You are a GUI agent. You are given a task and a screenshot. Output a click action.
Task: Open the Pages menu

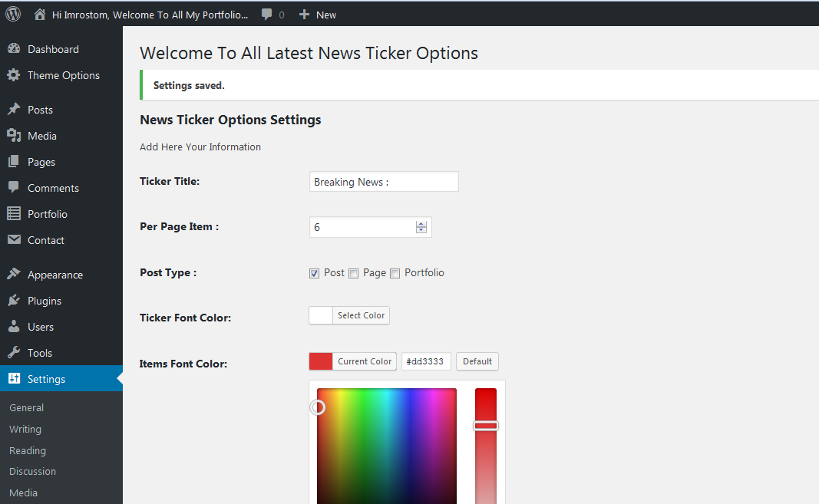(x=41, y=162)
